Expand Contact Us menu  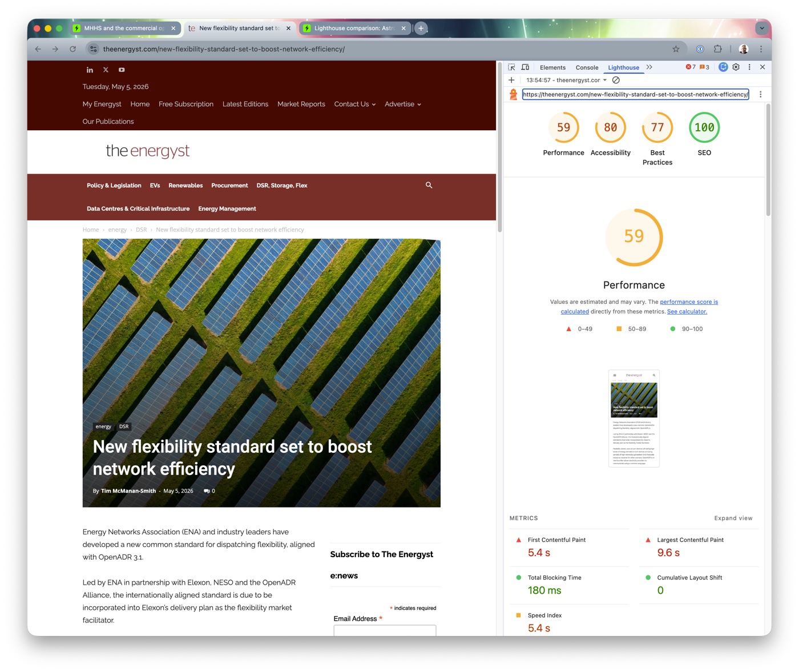point(355,104)
